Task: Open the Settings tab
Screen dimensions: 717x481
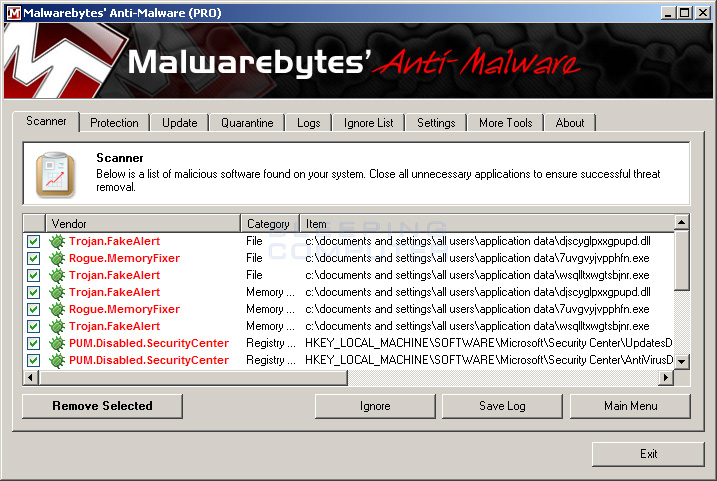Action: point(436,123)
